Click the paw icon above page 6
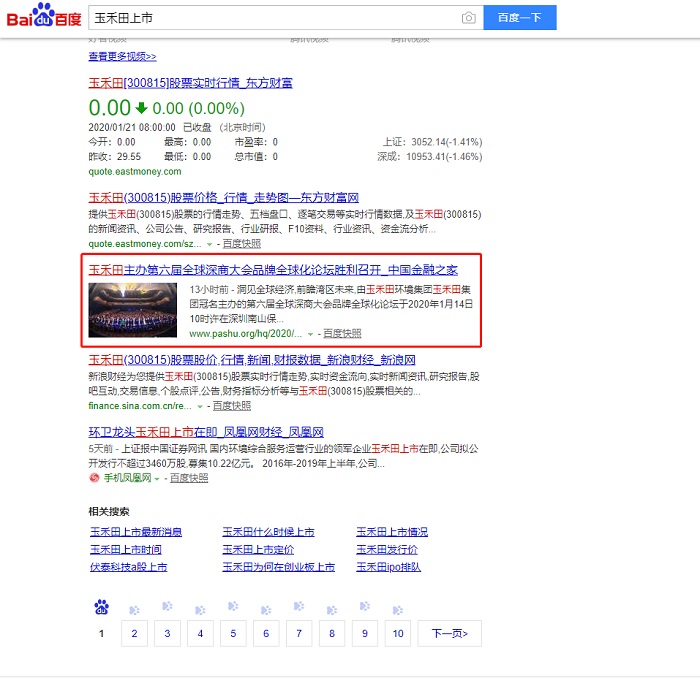The height and width of the screenshot is (678, 700). tap(266, 610)
